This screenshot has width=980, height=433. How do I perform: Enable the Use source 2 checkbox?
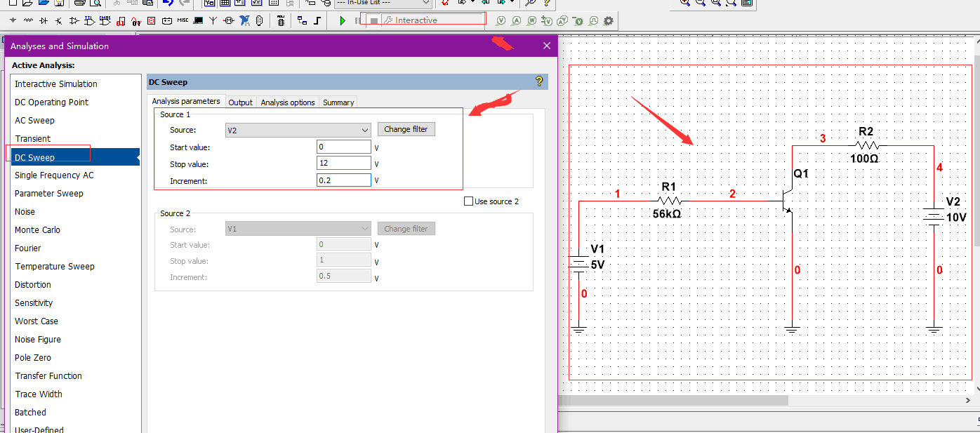pos(469,201)
